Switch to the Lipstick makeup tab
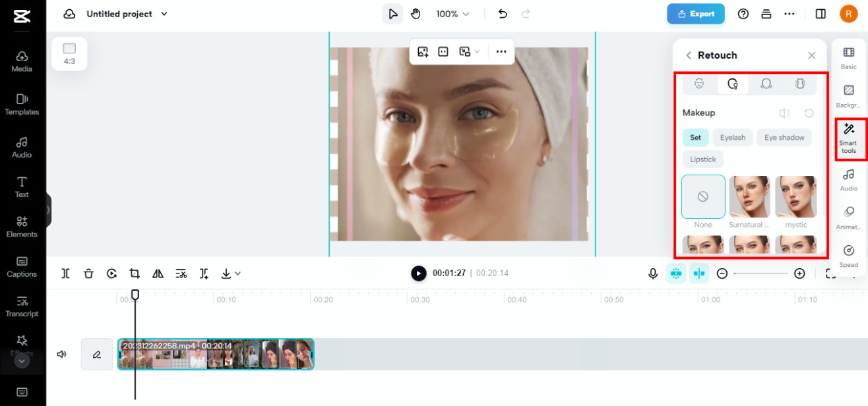The width and height of the screenshot is (868, 406). tap(703, 159)
